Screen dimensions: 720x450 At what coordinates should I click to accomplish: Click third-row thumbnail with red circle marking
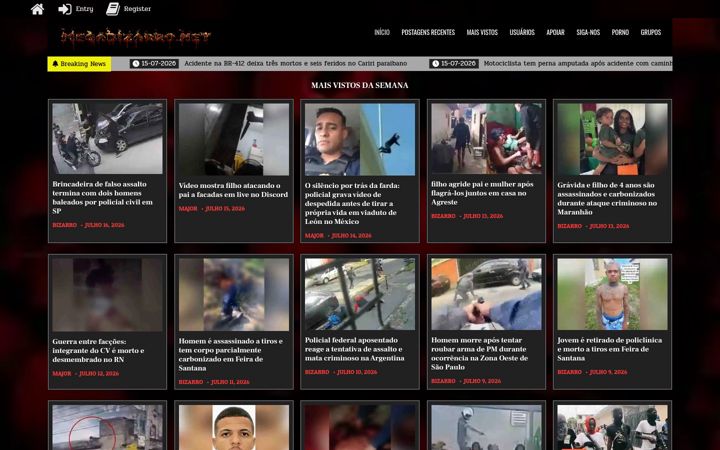click(107, 427)
